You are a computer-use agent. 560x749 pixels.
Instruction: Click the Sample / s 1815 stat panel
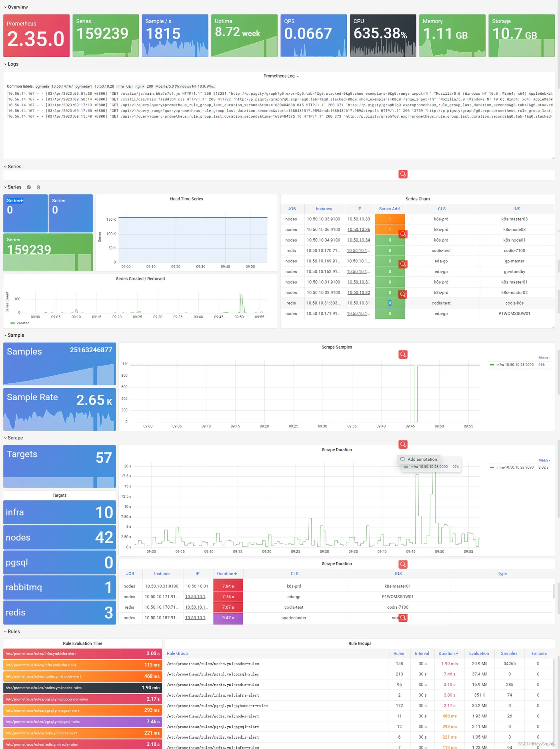pyautogui.click(x=175, y=36)
